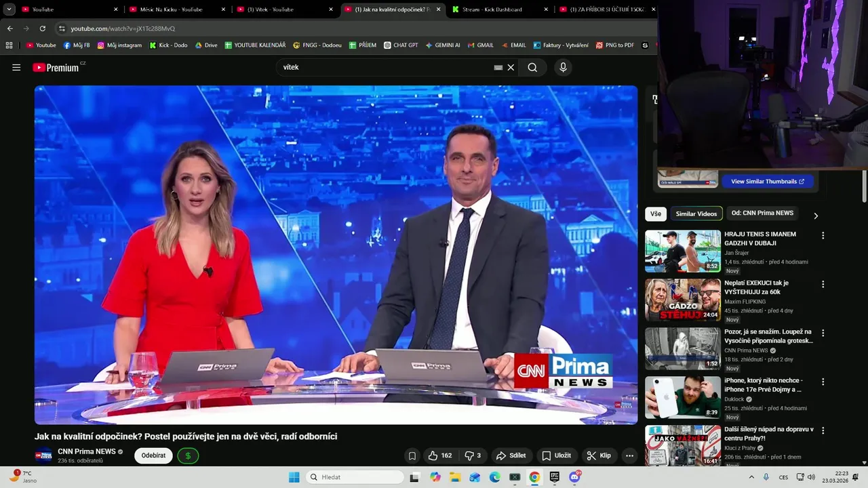Open Neplatí EXEKUCI video thumbnail
Viewport: 868px width, 488px height.
(x=683, y=300)
